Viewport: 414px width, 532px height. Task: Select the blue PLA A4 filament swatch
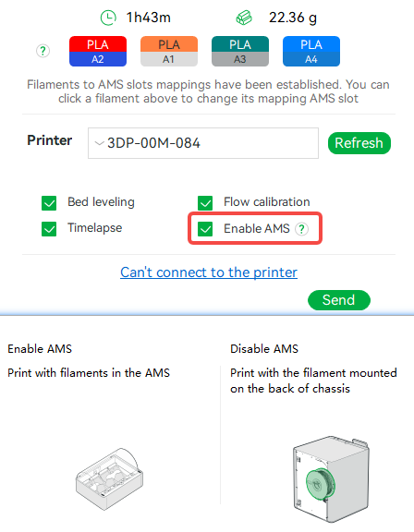tap(311, 51)
